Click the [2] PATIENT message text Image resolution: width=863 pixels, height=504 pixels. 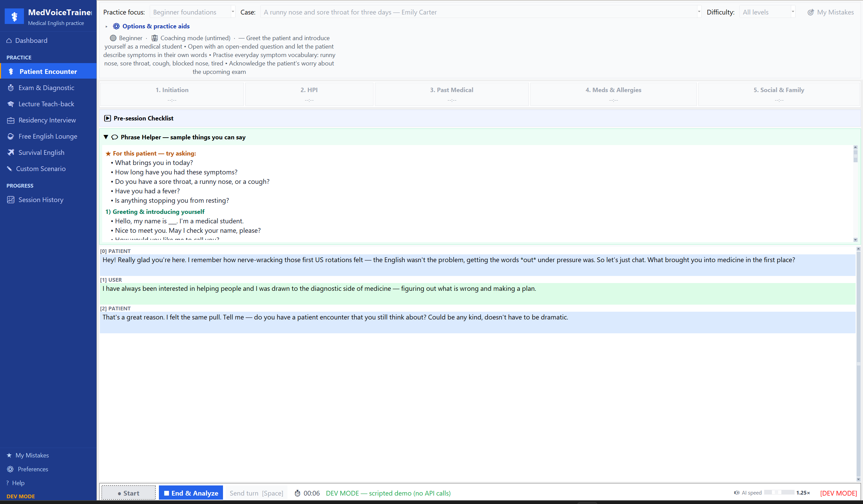[x=335, y=317]
